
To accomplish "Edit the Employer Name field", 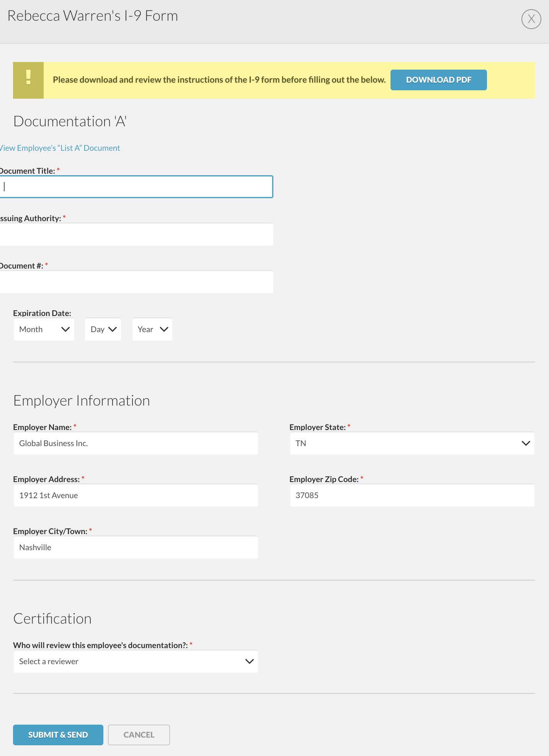I will 136,443.
